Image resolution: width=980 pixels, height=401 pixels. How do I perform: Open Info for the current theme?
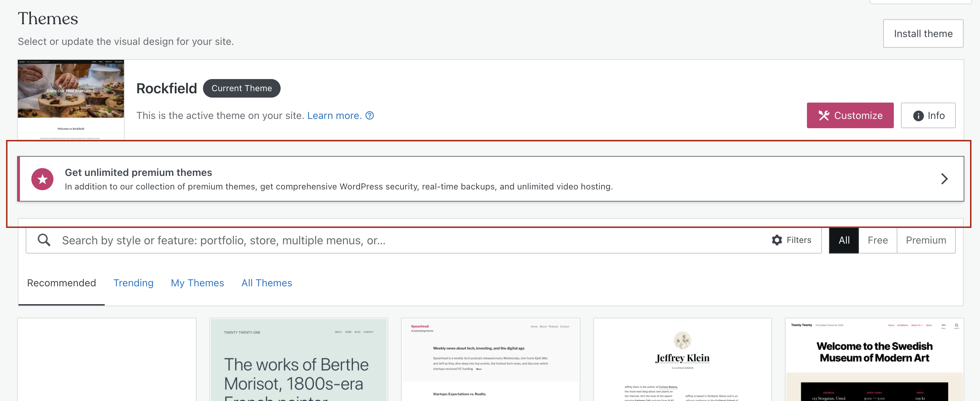tap(928, 115)
